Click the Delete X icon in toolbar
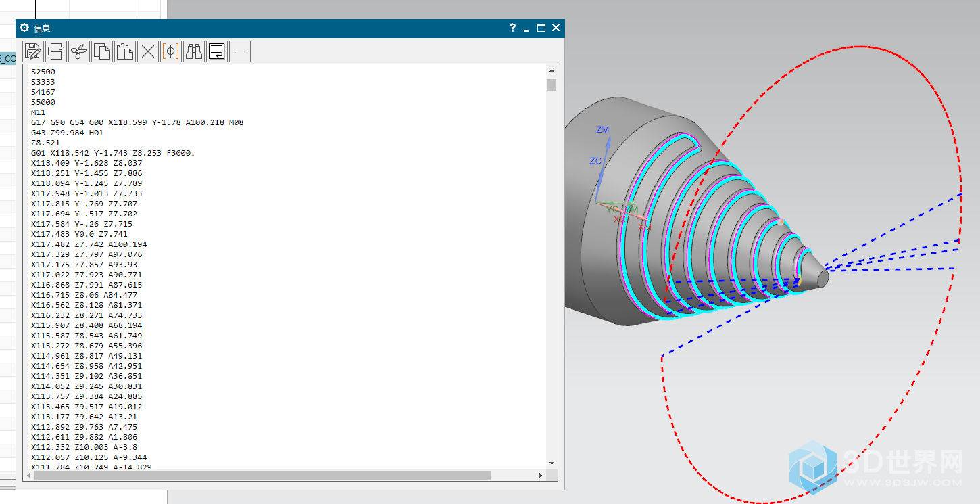This screenshot has width=980, height=504. click(148, 51)
